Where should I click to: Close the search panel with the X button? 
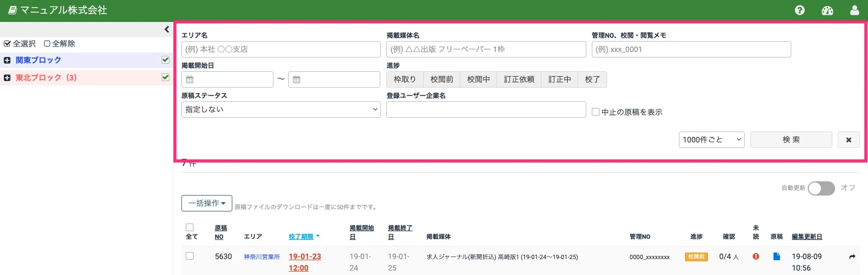tap(849, 140)
